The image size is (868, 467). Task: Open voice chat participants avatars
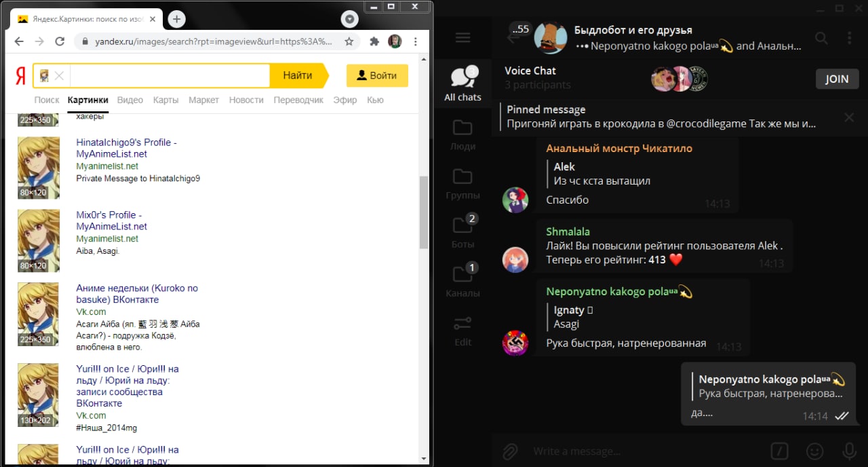pyautogui.click(x=679, y=79)
